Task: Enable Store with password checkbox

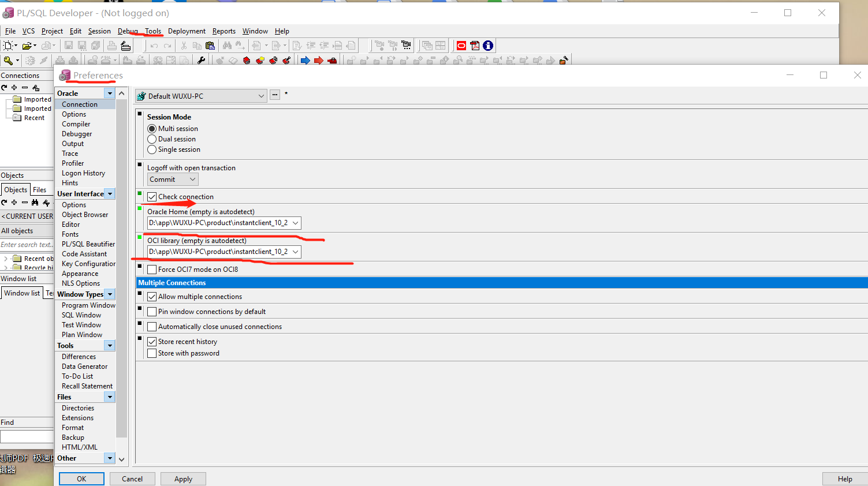Action: (x=152, y=353)
